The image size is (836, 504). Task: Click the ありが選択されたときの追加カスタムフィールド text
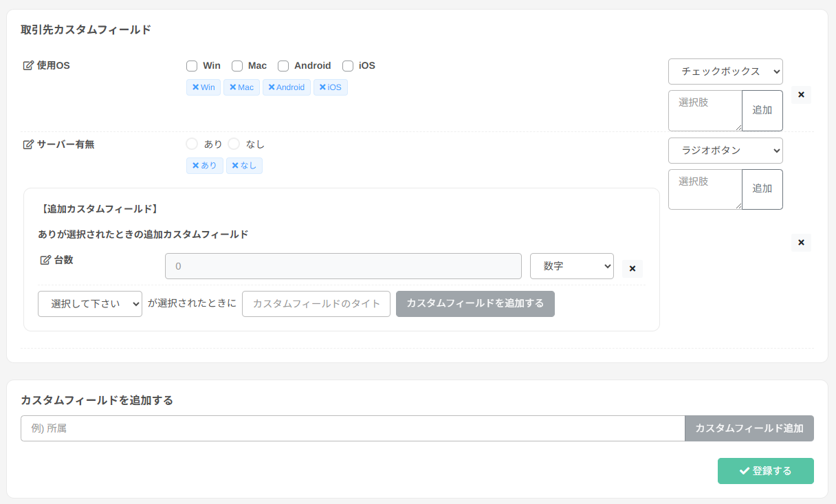pos(143,234)
